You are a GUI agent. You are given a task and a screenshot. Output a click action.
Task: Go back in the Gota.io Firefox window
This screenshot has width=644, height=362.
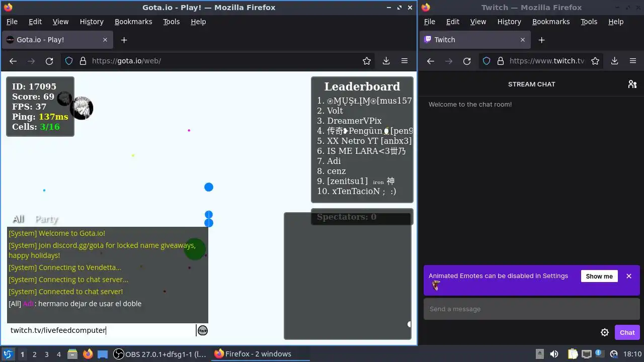point(13,61)
